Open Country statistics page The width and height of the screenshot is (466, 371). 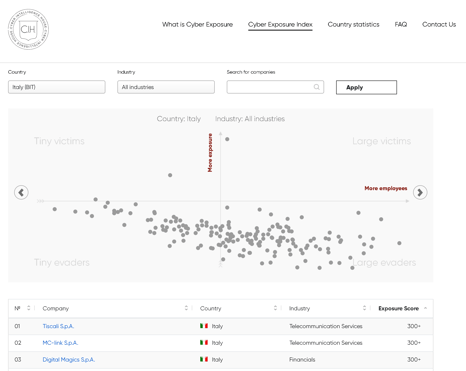pyautogui.click(x=353, y=24)
